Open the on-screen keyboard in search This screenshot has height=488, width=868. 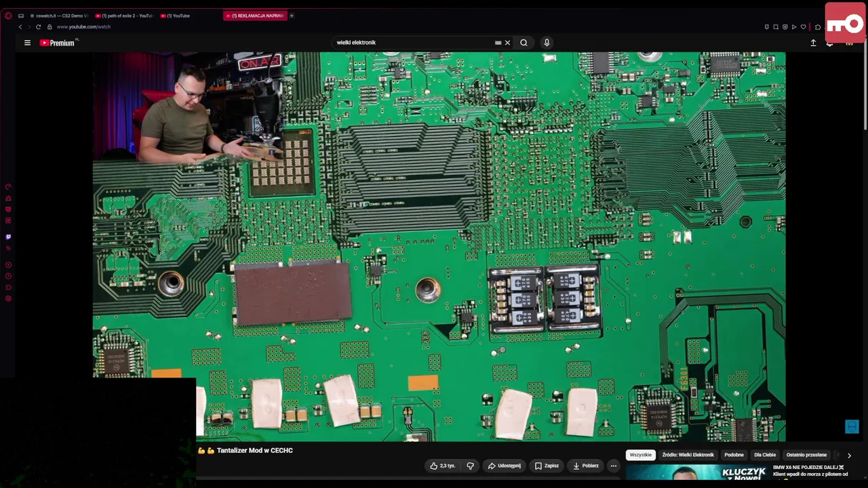coord(498,43)
